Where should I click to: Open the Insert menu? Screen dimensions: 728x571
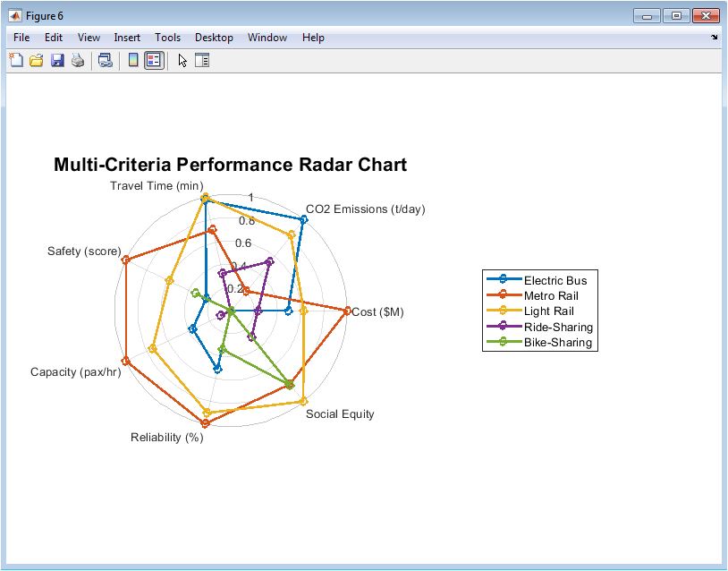point(127,38)
